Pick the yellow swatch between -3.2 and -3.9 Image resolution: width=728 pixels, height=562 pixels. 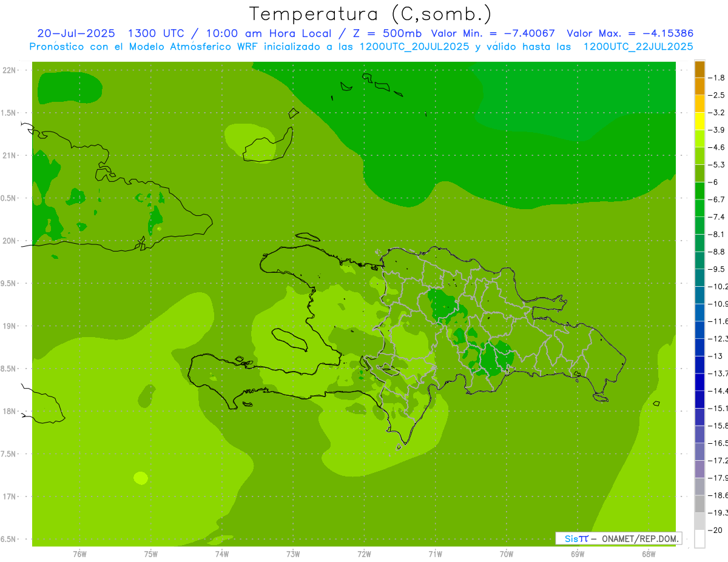click(699, 121)
